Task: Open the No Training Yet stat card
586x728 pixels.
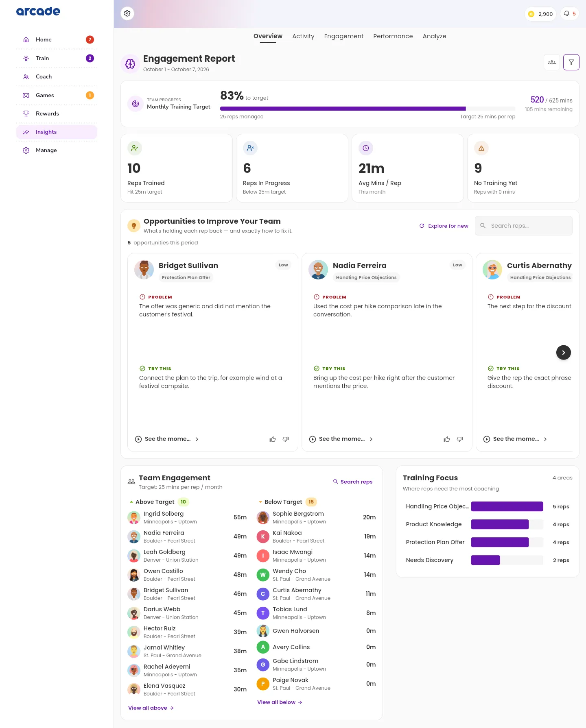Action: [x=523, y=168]
